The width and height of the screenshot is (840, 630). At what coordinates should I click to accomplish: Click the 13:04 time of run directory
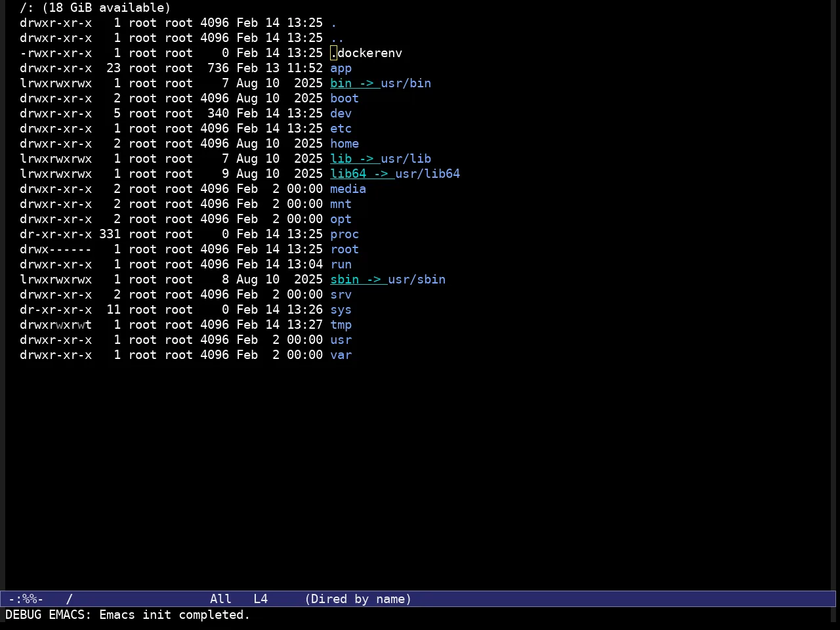tap(304, 264)
